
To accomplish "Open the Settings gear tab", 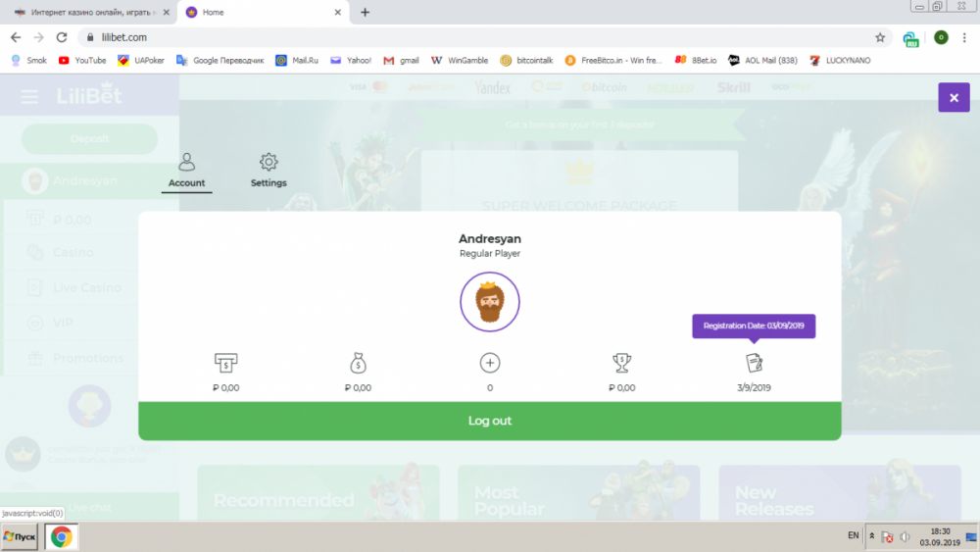I will pyautogui.click(x=269, y=170).
